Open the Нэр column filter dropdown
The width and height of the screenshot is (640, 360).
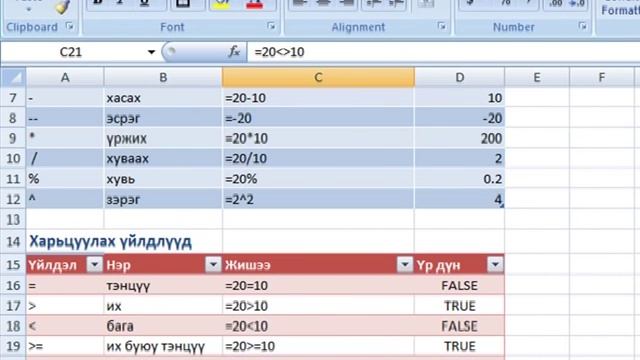213,265
